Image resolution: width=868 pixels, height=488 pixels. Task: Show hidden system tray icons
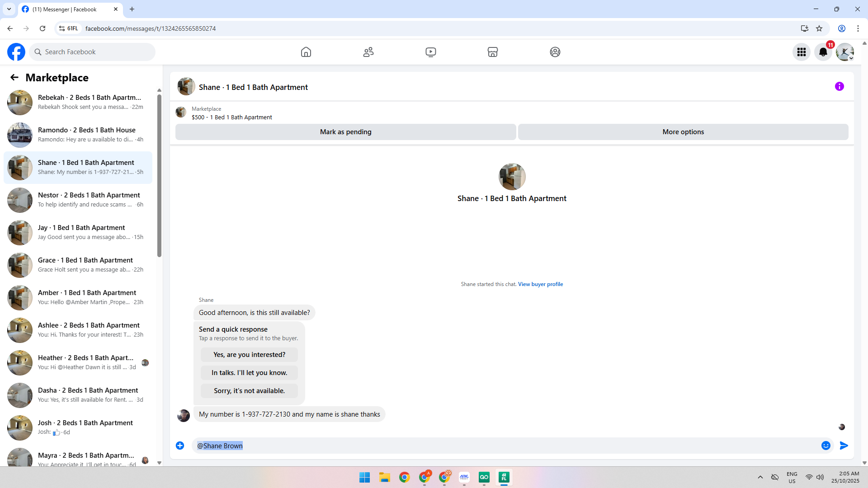tap(760, 477)
